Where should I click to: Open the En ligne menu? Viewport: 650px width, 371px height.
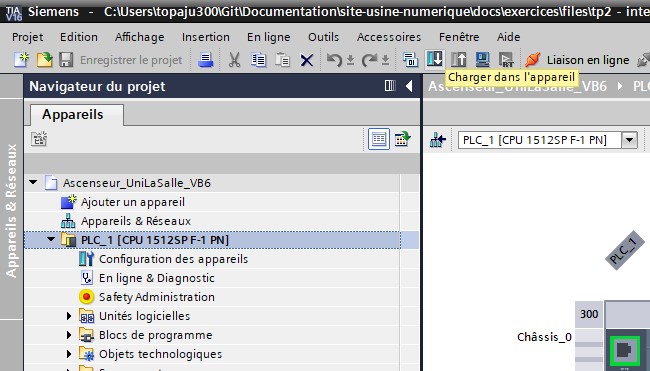pyautogui.click(x=268, y=37)
